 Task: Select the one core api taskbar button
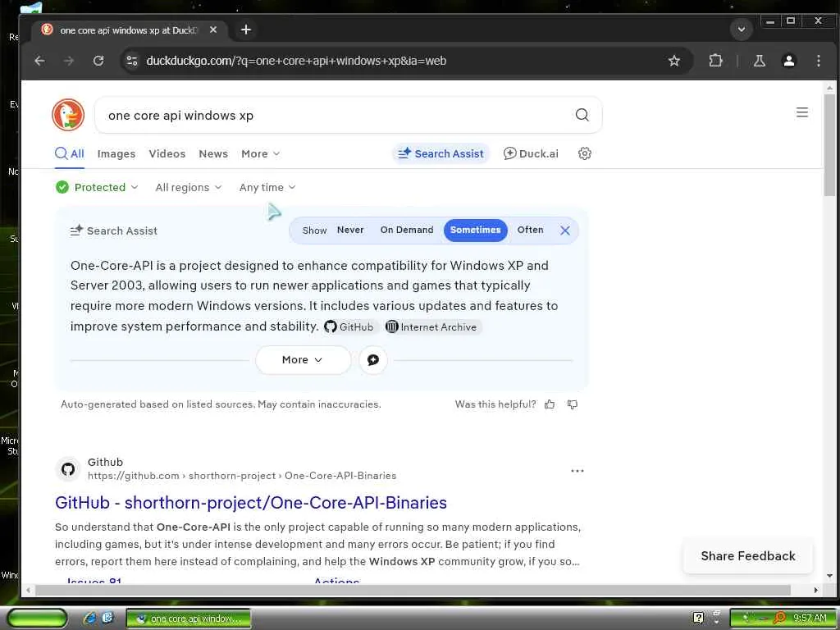coord(189,619)
